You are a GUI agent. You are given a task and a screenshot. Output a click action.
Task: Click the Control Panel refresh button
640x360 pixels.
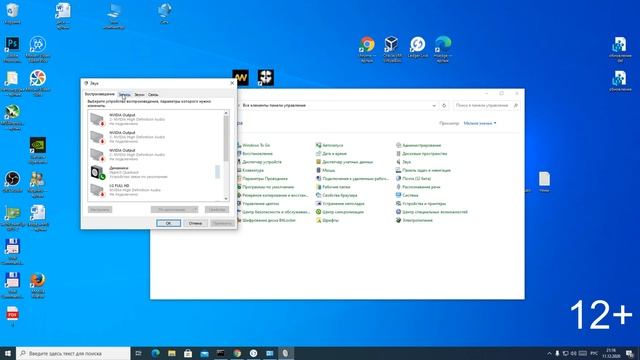[444, 105]
